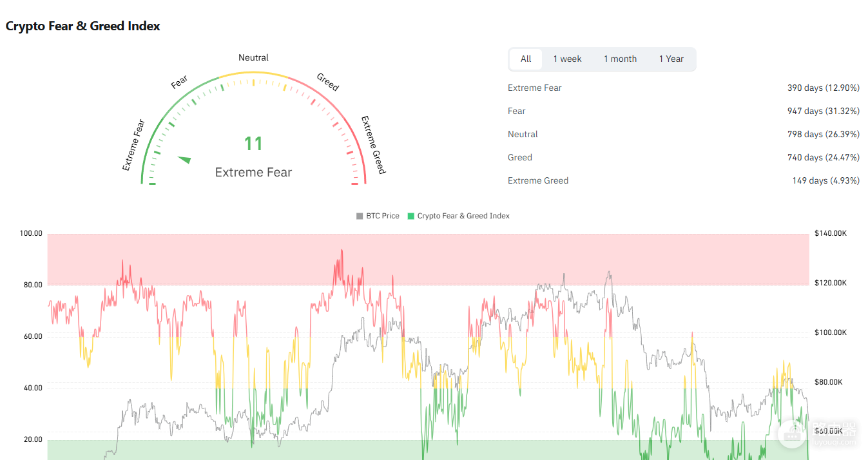This screenshot has width=868, height=460.
Task: Click the $100.00K right axis label
Action: tap(831, 332)
